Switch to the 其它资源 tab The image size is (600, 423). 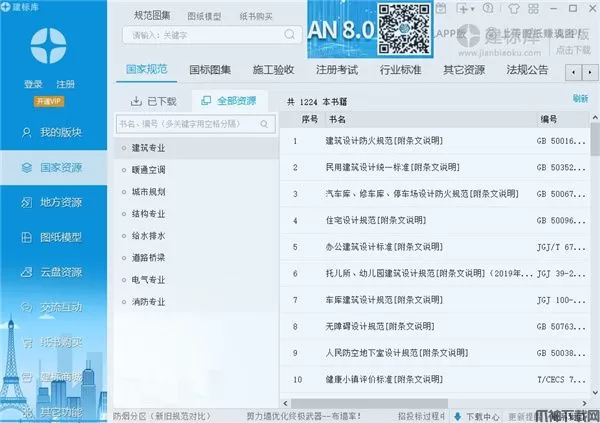[464, 70]
